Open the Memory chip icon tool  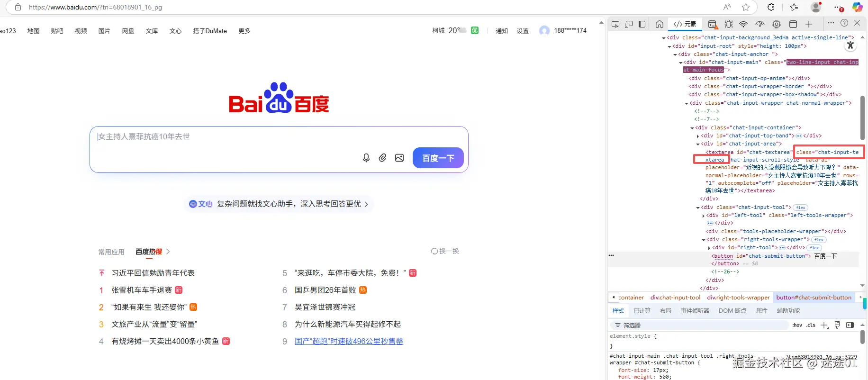point(777,24)
